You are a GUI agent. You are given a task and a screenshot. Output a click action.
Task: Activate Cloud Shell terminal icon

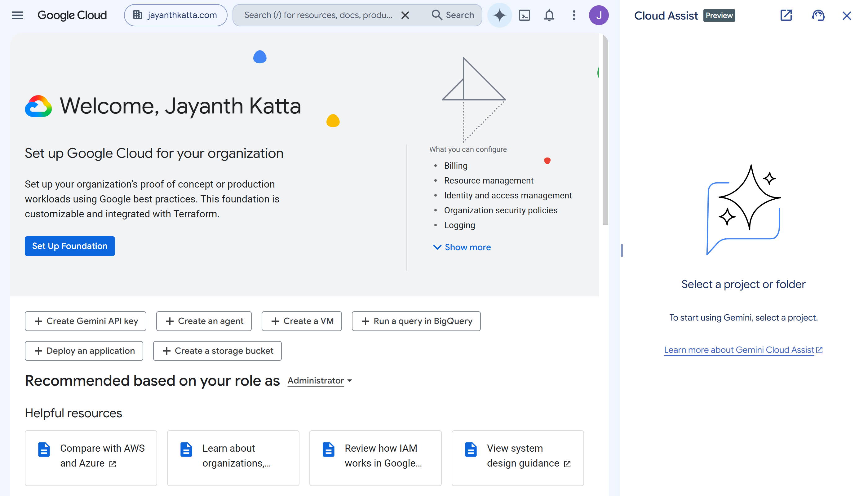(524, 15)
